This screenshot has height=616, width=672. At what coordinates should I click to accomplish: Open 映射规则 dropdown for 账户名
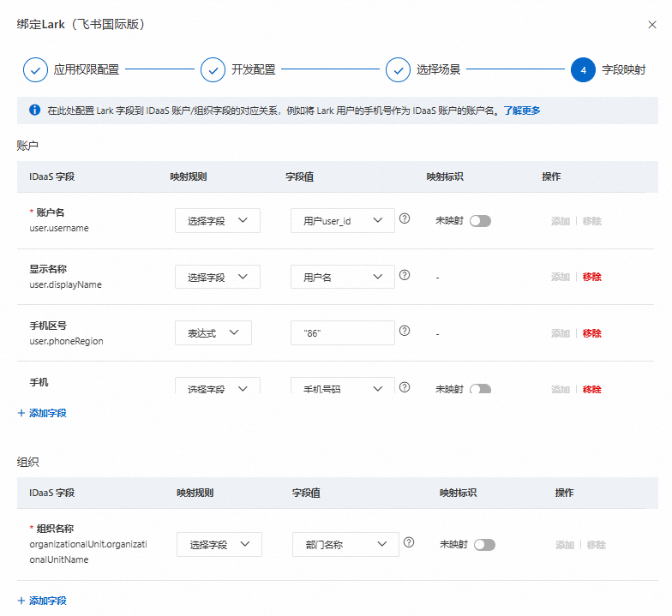coord(218,221)
